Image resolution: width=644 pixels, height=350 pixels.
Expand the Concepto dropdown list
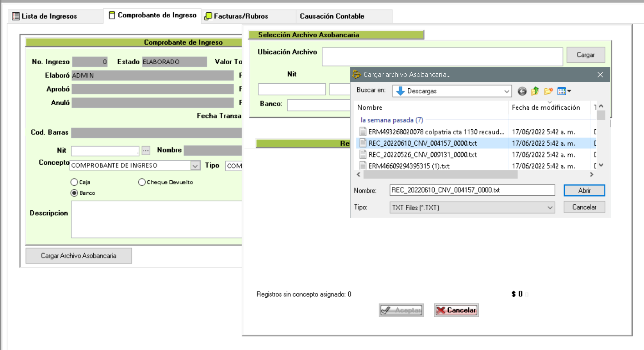195,166
